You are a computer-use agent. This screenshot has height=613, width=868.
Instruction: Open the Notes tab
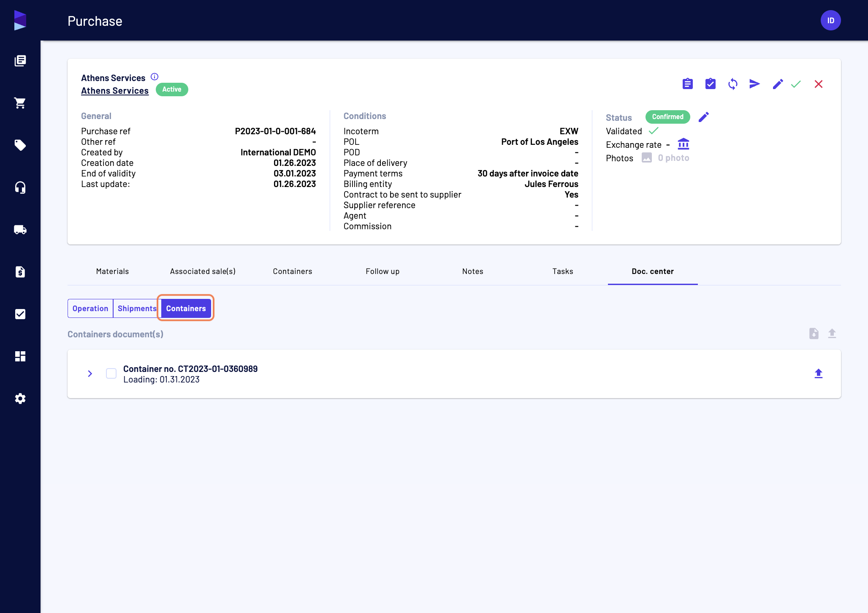(473, 271)
